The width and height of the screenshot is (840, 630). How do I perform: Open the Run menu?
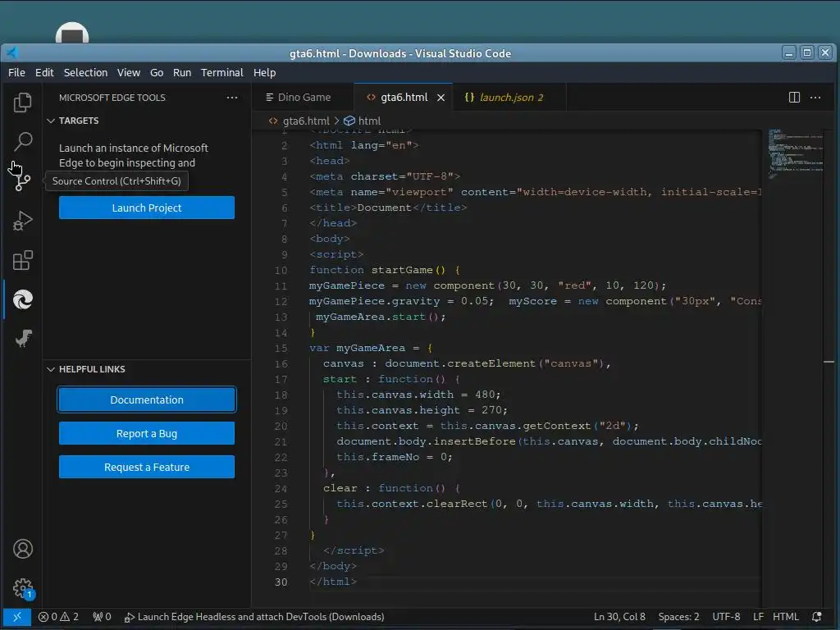pos(182,72)
